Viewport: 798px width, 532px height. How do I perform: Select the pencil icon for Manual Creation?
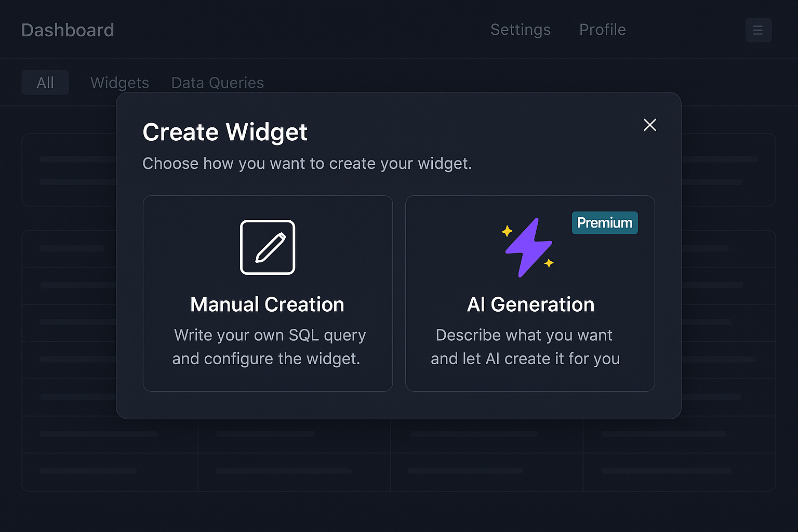(267, 247)
